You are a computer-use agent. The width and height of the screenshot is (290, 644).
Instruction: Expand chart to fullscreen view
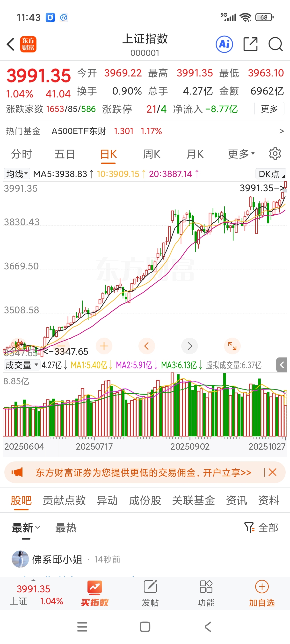232,346
